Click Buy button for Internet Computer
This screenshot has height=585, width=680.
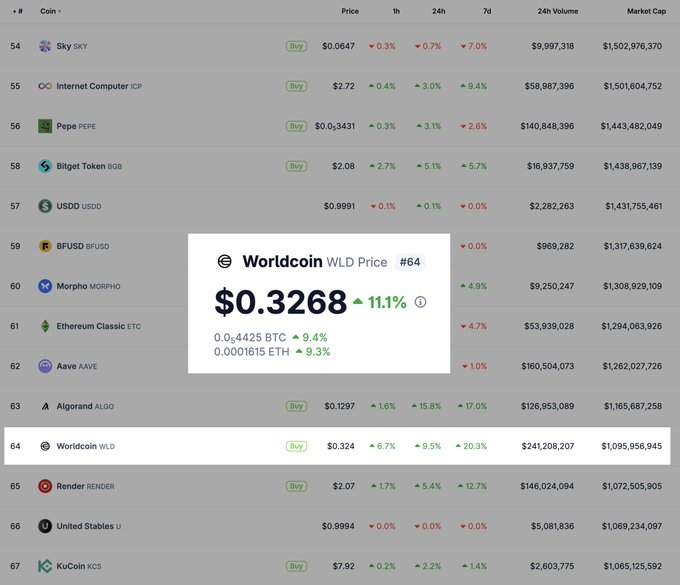click(x=296, y=86)
